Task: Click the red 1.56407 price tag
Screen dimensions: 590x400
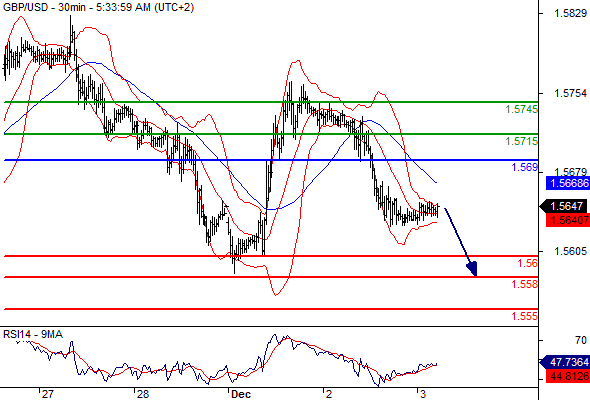Action: point(568,220)
